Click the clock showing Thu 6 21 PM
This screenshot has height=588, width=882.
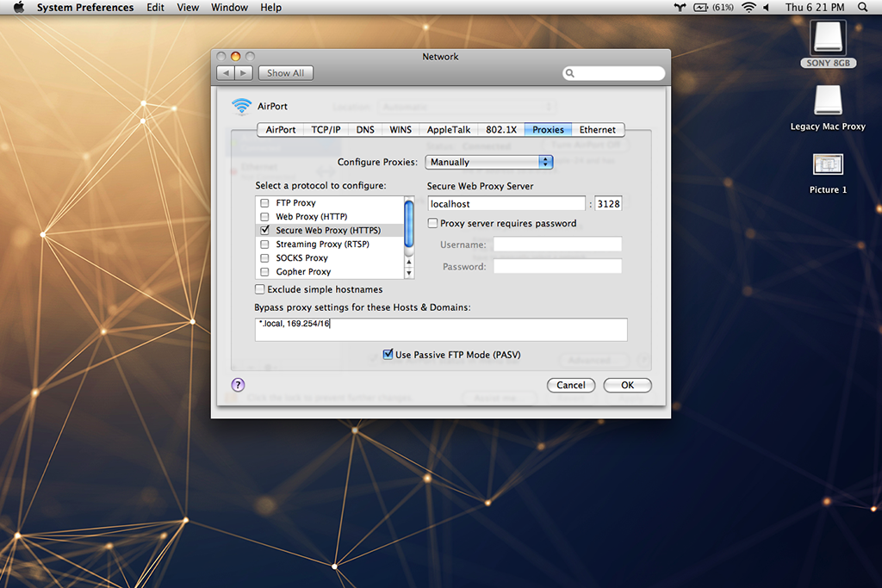pos(815,7)
